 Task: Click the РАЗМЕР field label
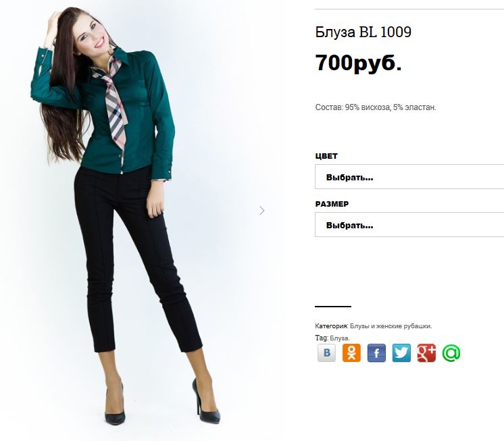coord(332,204)
